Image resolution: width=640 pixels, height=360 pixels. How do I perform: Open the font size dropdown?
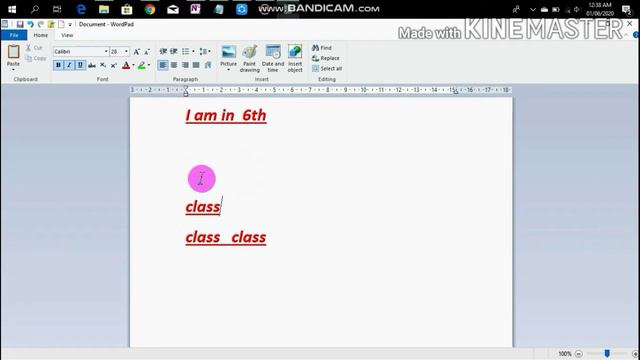point(127,51)
